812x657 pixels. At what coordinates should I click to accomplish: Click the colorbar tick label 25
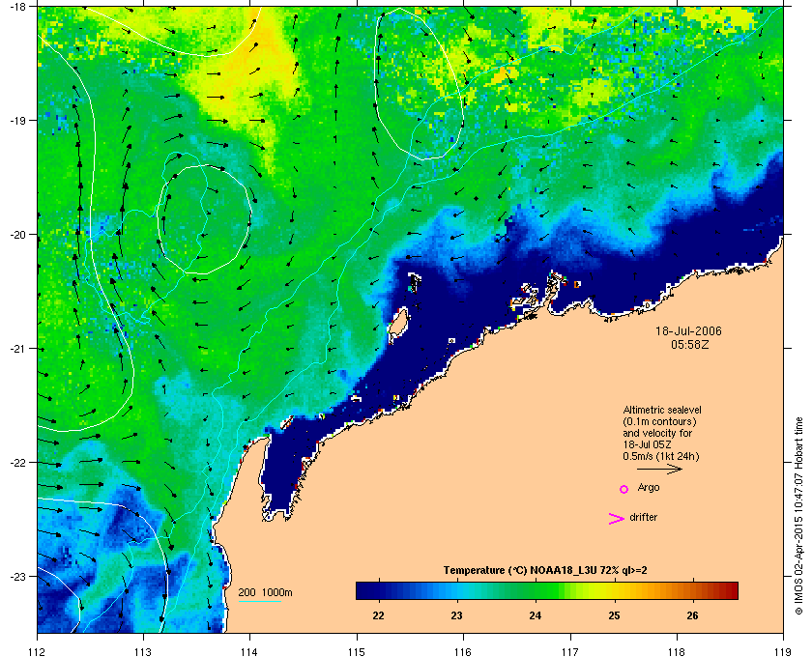coord(614,615)
